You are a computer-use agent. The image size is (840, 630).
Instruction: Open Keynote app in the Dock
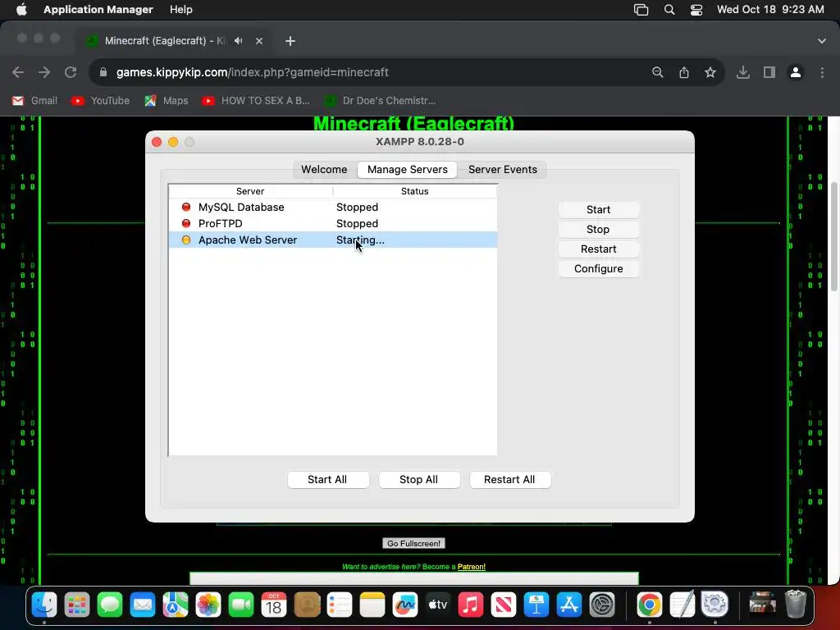tap(536, 605)
